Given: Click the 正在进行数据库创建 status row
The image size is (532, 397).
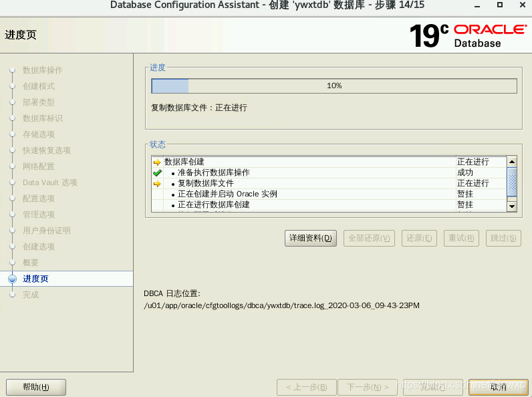Looking at the screenshot, I should (x=329, y=205).
